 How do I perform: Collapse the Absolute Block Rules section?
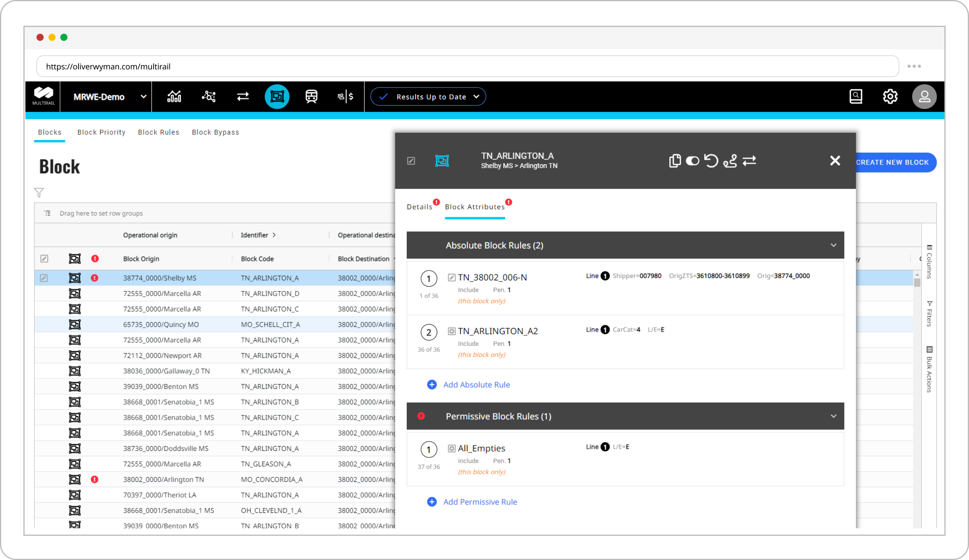833,245
